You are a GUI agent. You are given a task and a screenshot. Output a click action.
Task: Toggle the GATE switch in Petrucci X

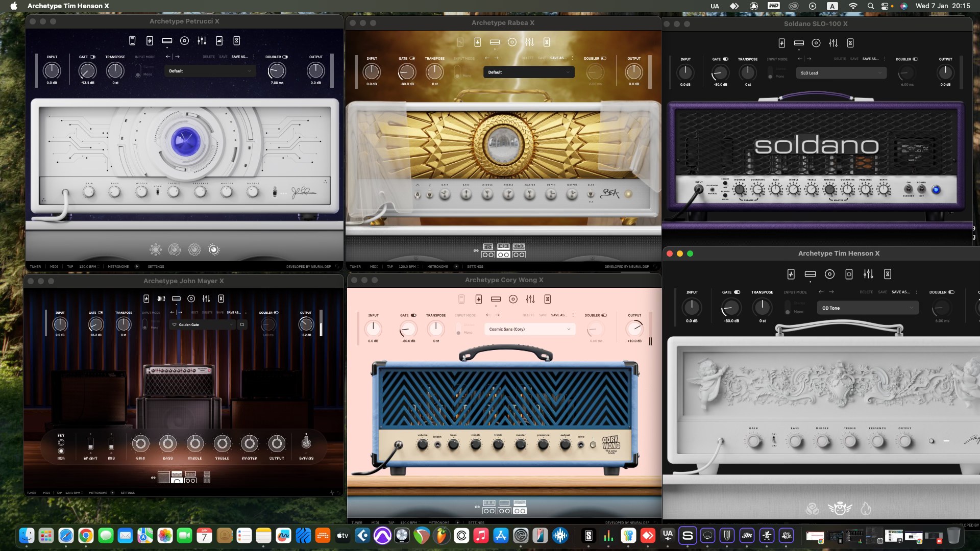point(92,57)
